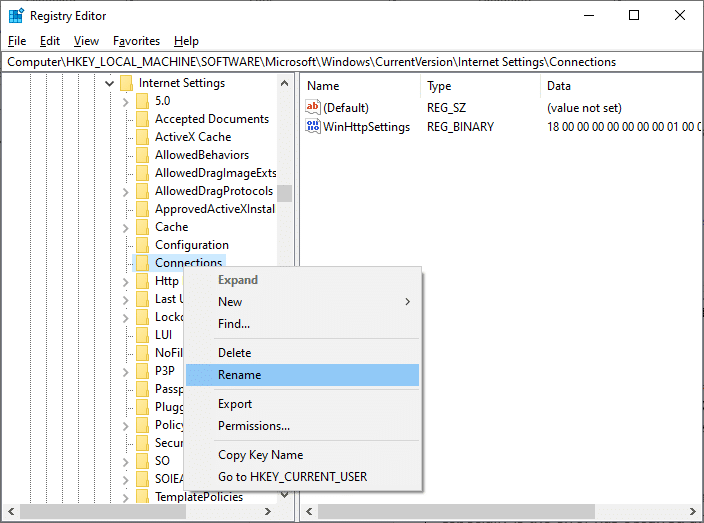Click the Name column header
The width and height of the screenshot is (704, 523).
pyautogui.click(x=361, y=86)
